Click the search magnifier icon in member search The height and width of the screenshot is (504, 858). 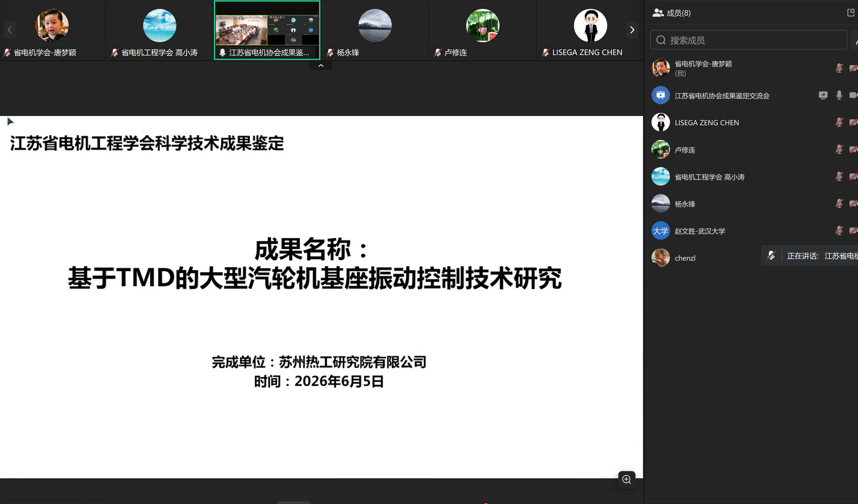pyautogui.click(x=661, y=40)
